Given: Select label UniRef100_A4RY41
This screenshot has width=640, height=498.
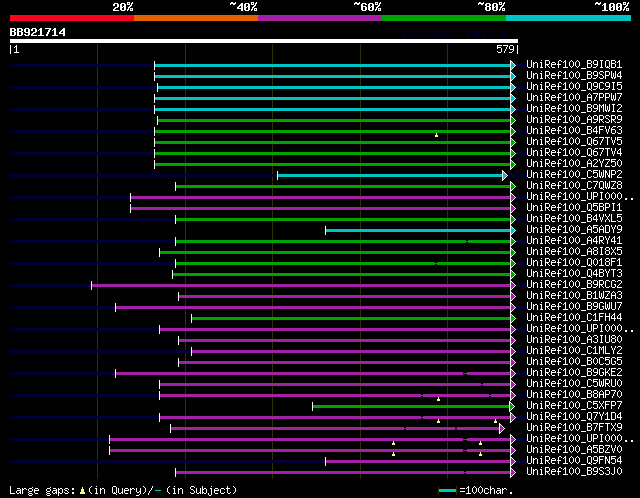Looking at the screenshot, I should tap(574, 241).
